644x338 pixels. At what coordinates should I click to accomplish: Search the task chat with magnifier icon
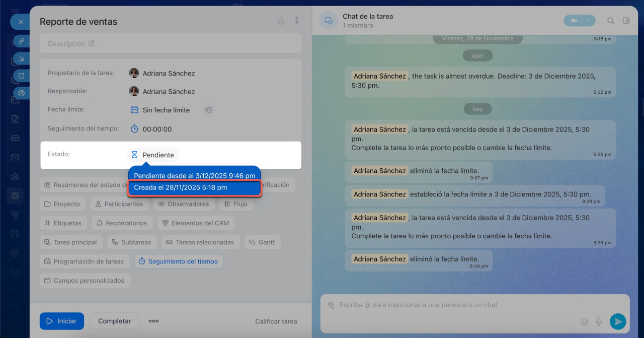click(x=610, y=21)
